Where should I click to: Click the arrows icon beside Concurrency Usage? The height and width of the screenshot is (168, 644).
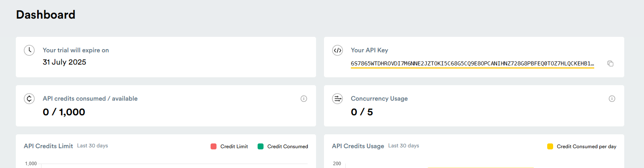(x=337, y=99)
